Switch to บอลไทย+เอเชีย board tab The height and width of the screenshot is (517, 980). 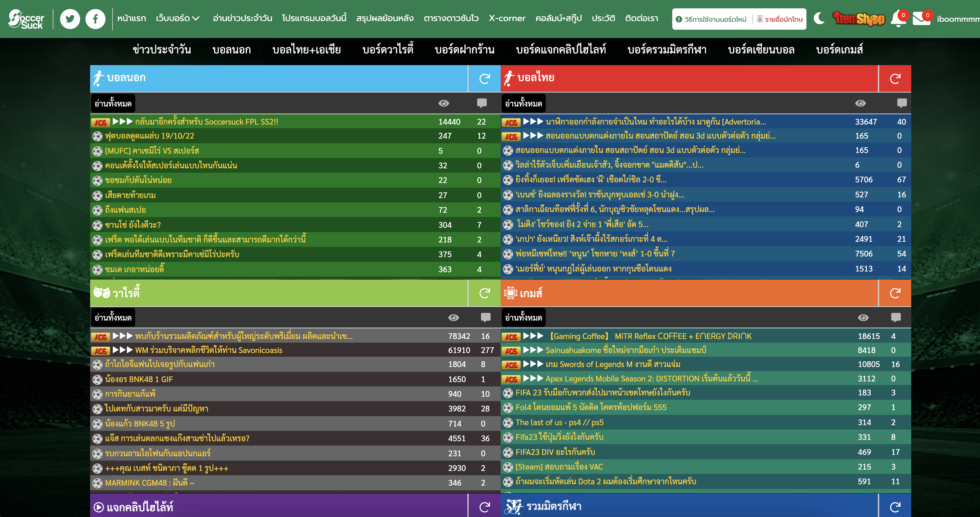[307, 49]
